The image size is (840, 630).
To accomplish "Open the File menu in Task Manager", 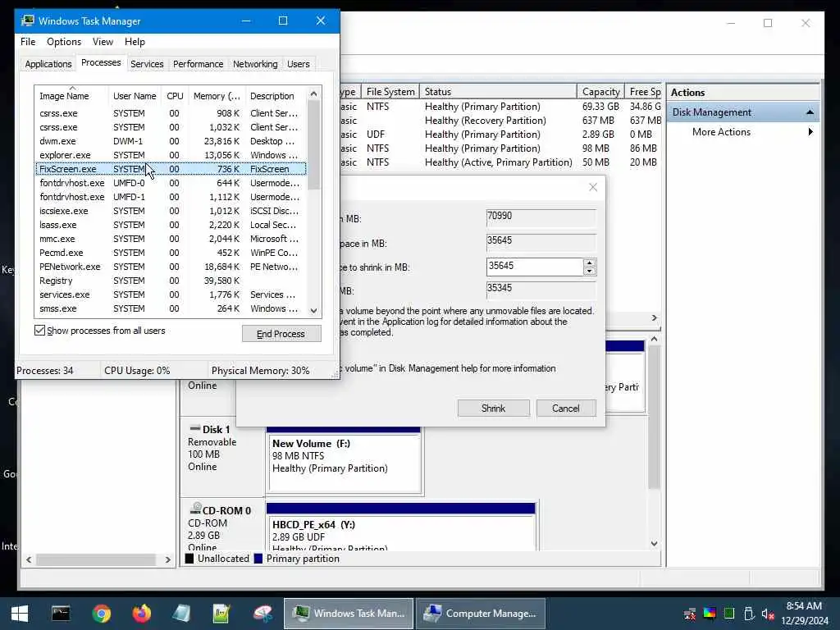I will tap(28, 42).
